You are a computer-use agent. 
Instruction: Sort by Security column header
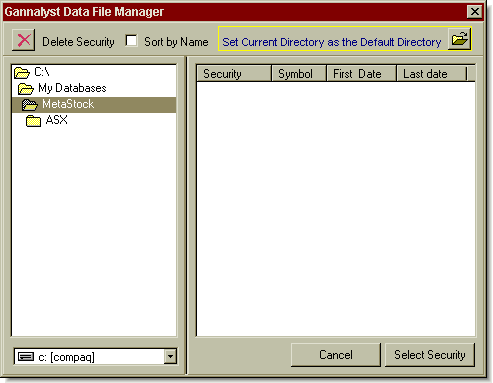pyautogui.click(x=234, y=74)
